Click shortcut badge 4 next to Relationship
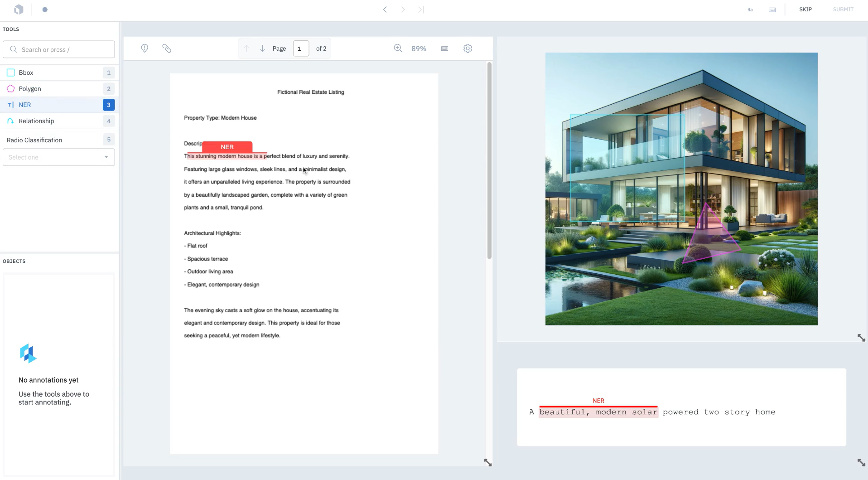This screenshot has width=868, height=480. point(109,121)
